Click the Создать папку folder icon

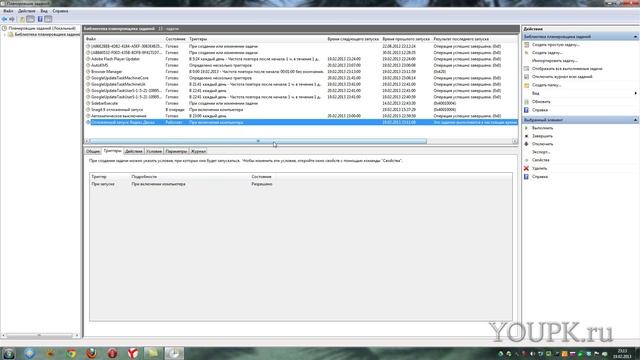pyautogui.click(x=527, y=85)
